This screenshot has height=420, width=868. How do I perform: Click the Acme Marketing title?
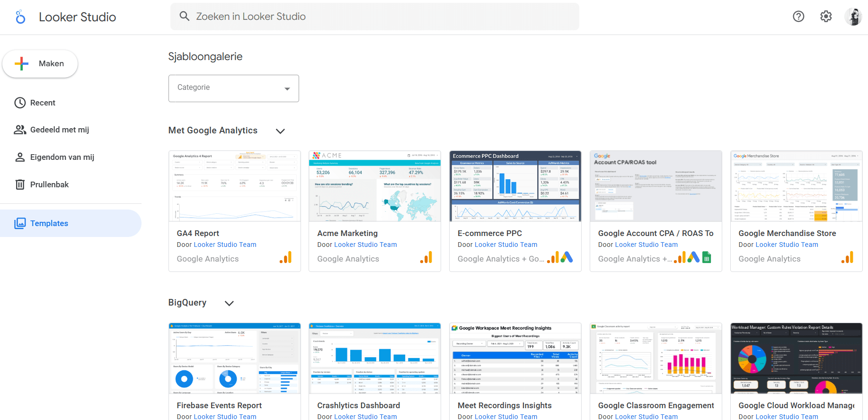click(x=347, y=233)
